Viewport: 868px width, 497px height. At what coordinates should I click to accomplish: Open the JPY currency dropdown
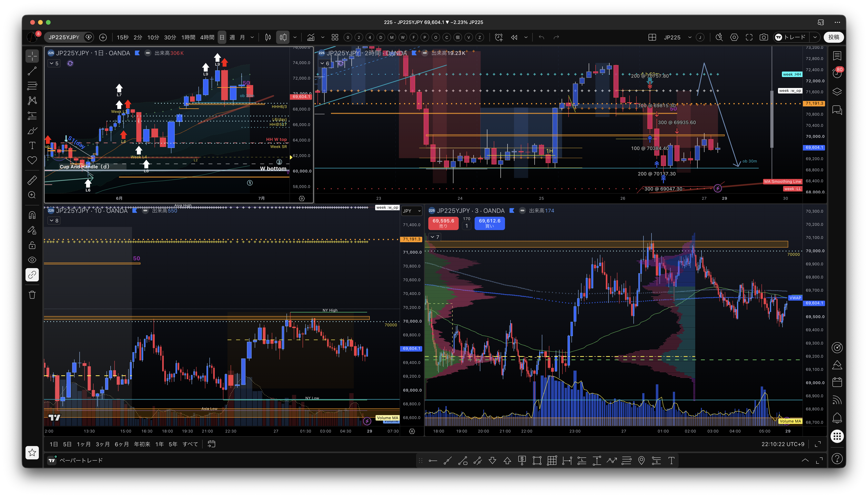(x=411, y=211)
